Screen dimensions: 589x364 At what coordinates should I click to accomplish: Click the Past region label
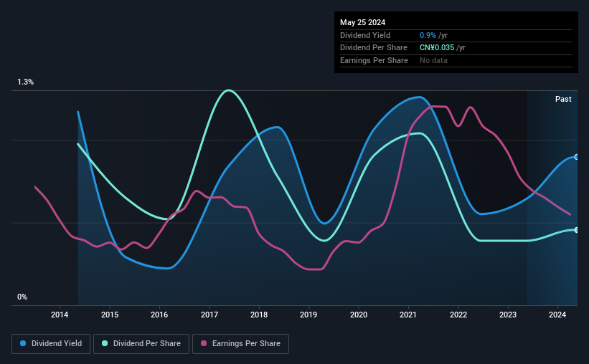point(563,99)
